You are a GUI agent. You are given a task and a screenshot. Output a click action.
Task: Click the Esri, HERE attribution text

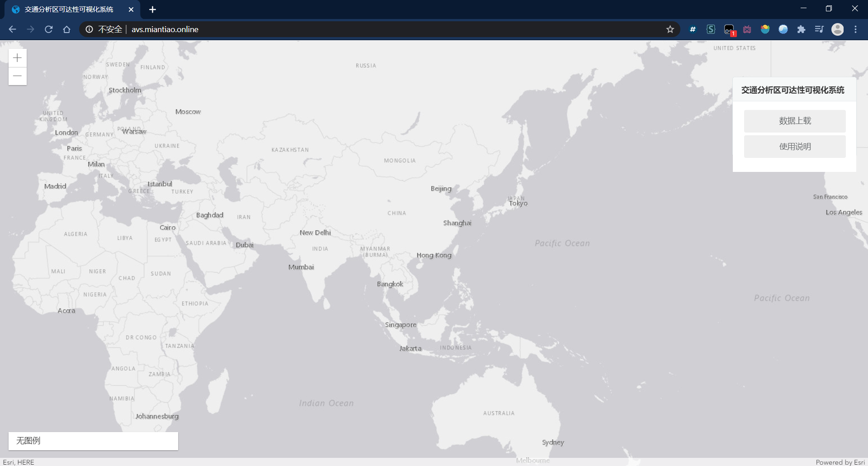tap(19, 462)
